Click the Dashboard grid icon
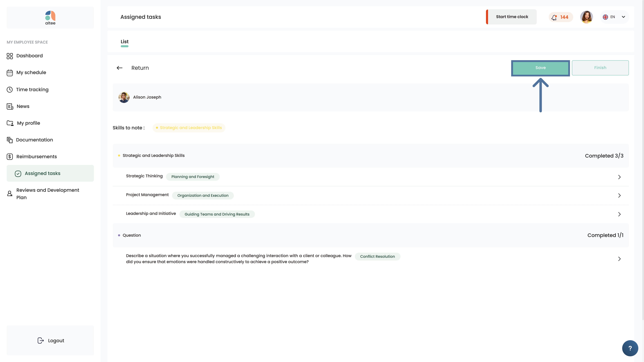Screen dimensions: 644x362 (10, 56)
